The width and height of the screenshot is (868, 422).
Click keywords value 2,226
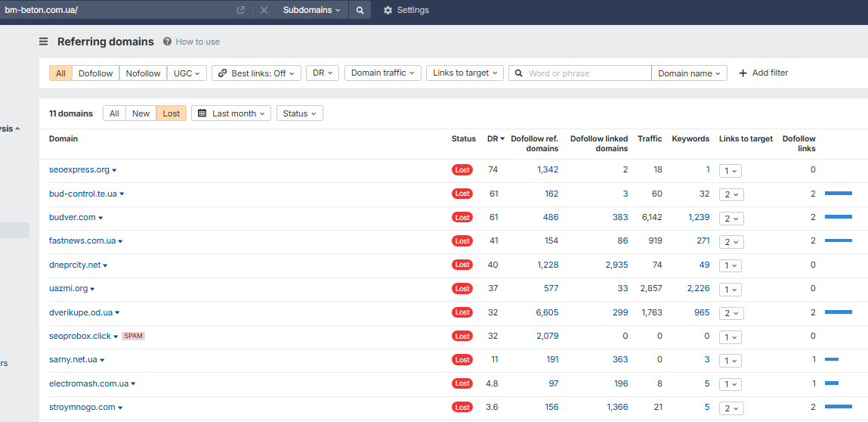pyautogui.click(x=698, y=288)
